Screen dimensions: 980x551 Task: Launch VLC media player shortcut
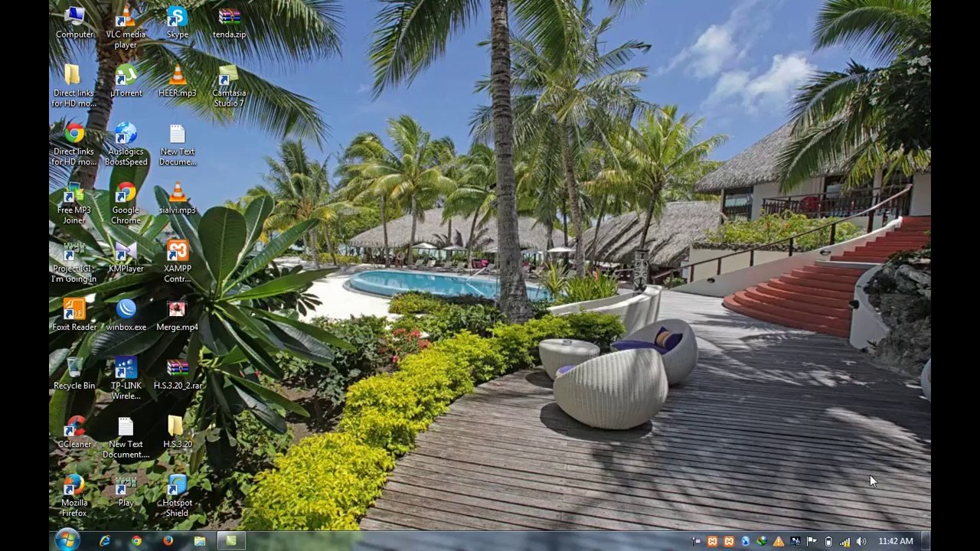coord(126,28)
